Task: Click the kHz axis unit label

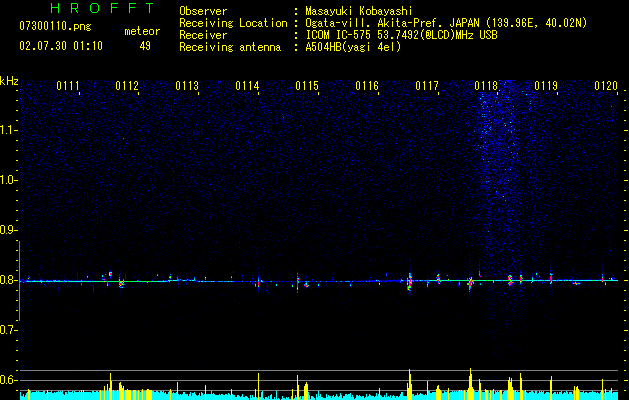Action: [9, 81]
